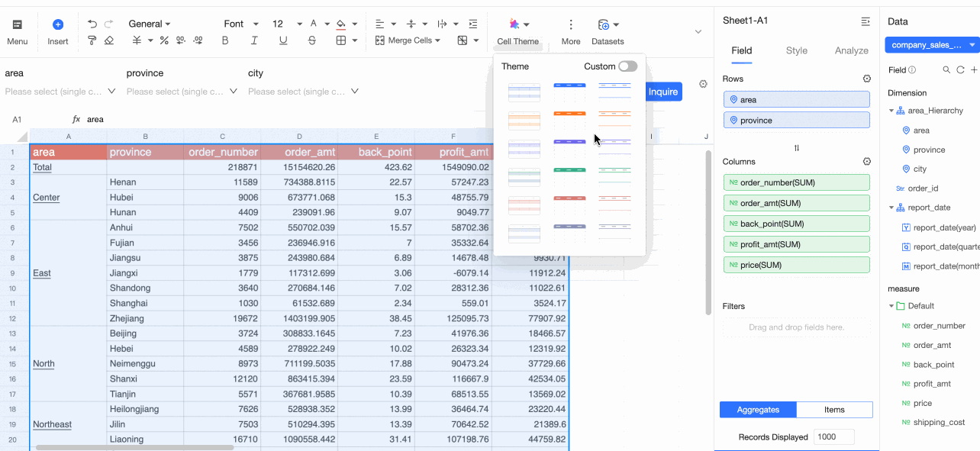Choose the blue banded theme thumbnail
The width and height of the screenshot is (980, 451).
point(524,92)
